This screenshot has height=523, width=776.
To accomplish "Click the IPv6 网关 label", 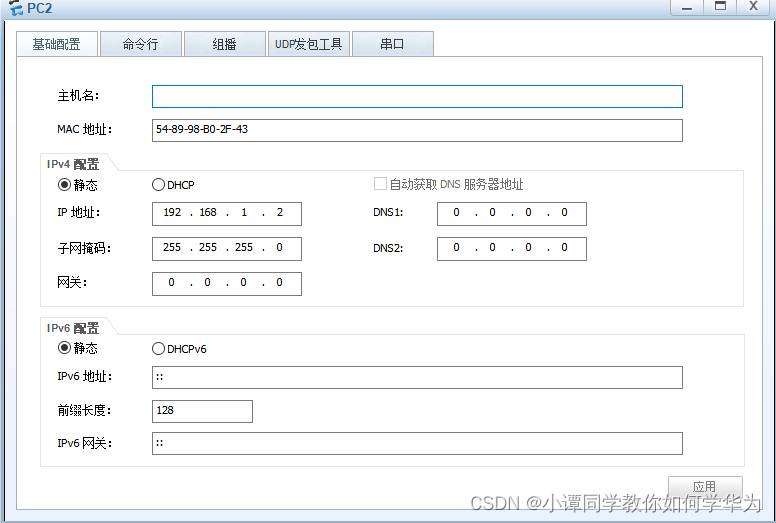I will pyautogui.click(x=85, y=443).
